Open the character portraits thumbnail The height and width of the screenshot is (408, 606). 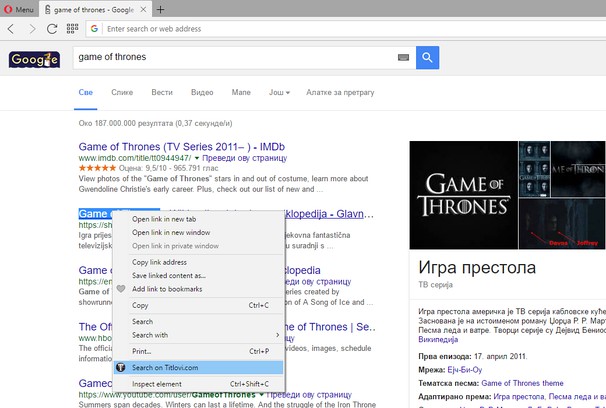pyautogui.click(x=535, y=169)
